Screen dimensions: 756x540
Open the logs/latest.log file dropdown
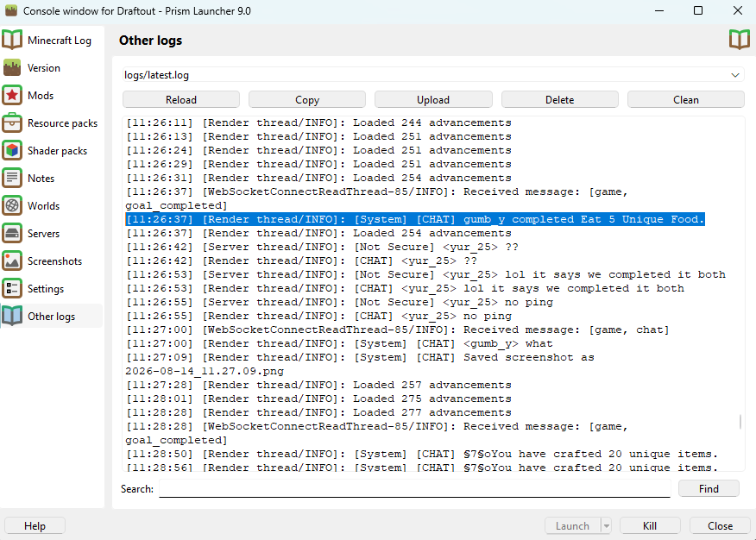[x=433, y=75]
